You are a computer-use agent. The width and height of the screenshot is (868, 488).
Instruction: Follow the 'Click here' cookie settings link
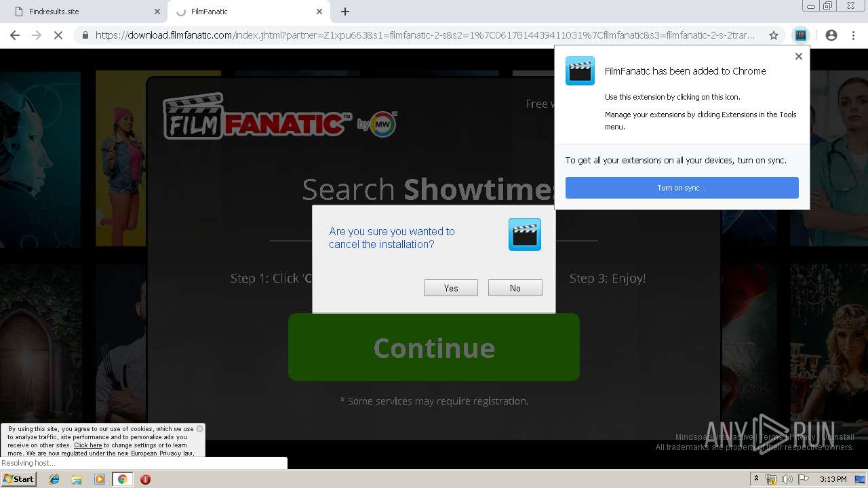click(88, 445)
